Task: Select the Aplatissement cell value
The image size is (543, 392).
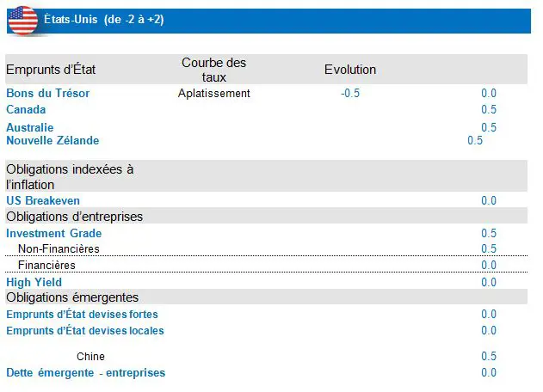Action: point(213,93)
